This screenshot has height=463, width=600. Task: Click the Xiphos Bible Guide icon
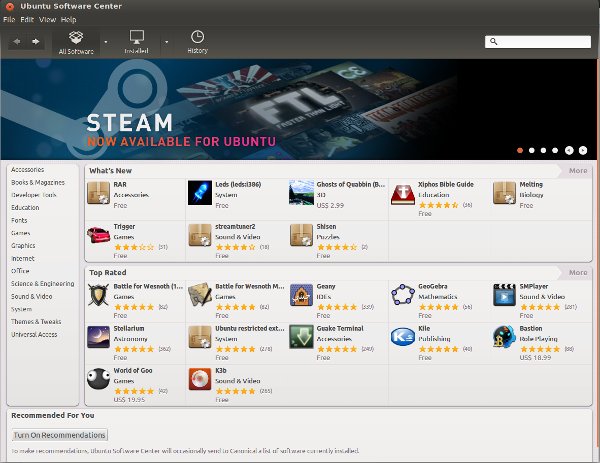pos(403,194)
